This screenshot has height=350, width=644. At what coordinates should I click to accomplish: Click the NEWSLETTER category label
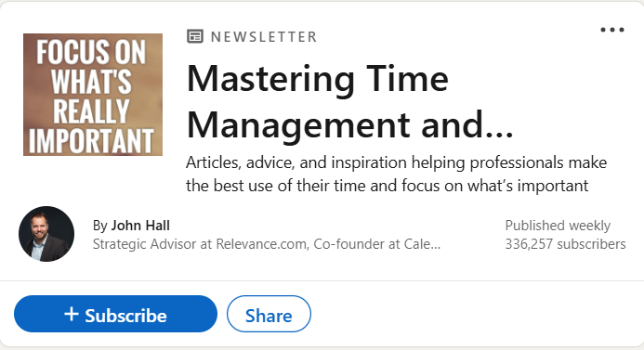[264, 37]
